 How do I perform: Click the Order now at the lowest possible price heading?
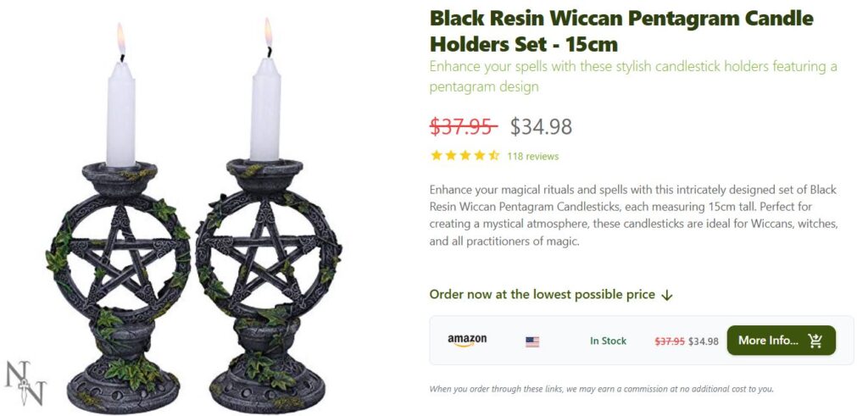(542, 295)
